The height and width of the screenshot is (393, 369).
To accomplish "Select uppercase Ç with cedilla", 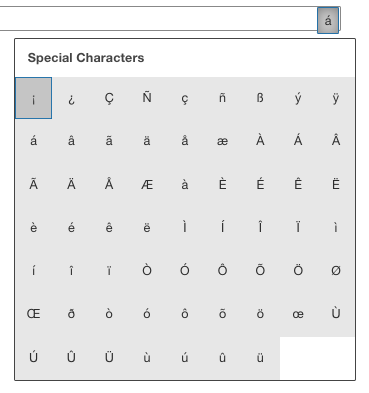I will [109, 98].
